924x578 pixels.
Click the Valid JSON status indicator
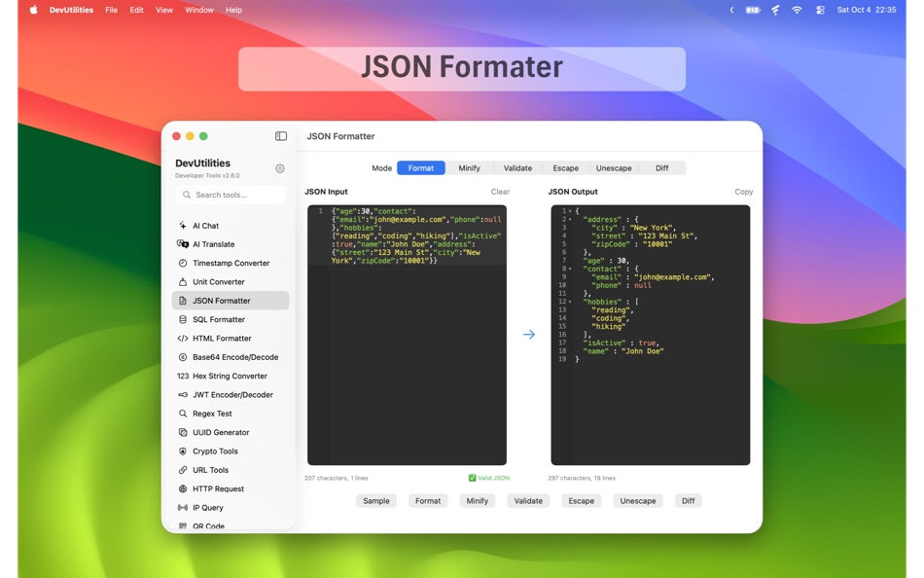[489, 478]
